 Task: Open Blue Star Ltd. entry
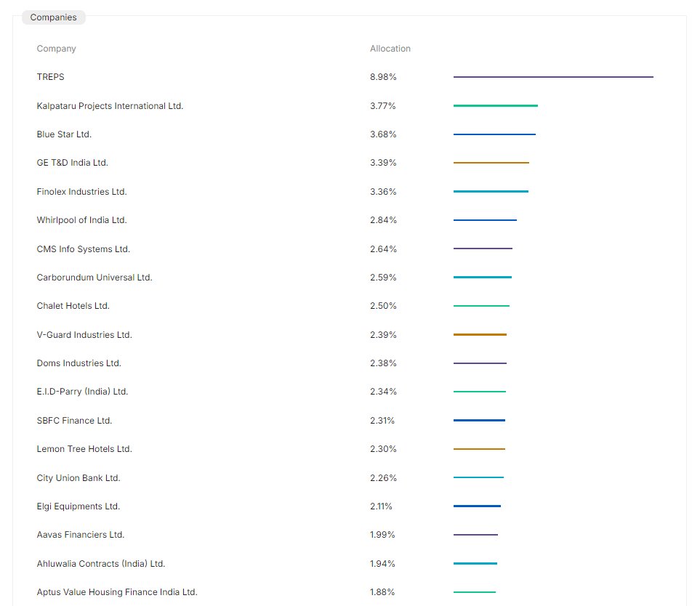(64, 134)
